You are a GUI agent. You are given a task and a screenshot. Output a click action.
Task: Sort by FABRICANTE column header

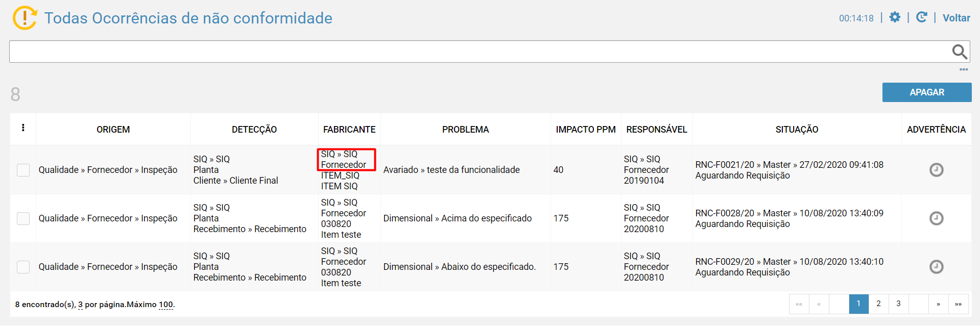click(x=349, y=130)
